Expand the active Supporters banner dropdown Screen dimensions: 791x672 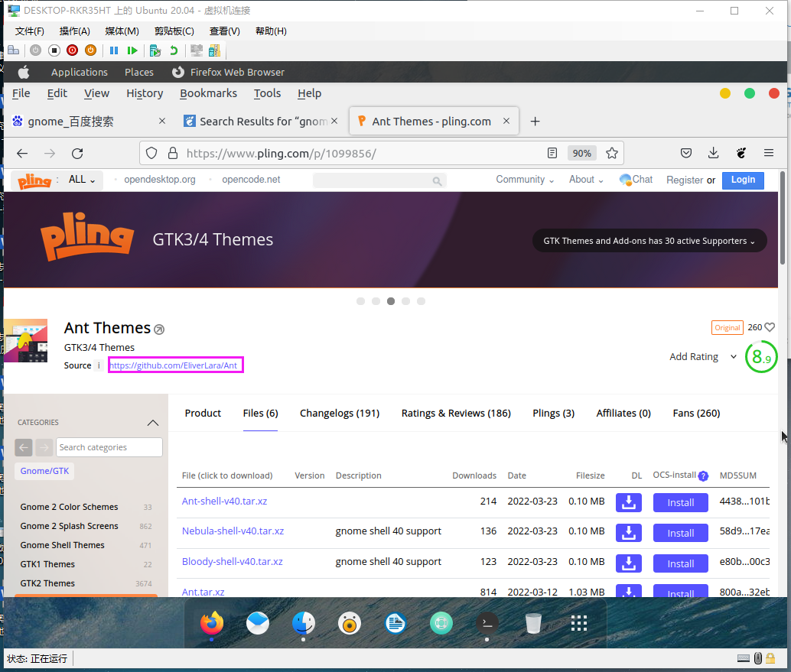649,241
